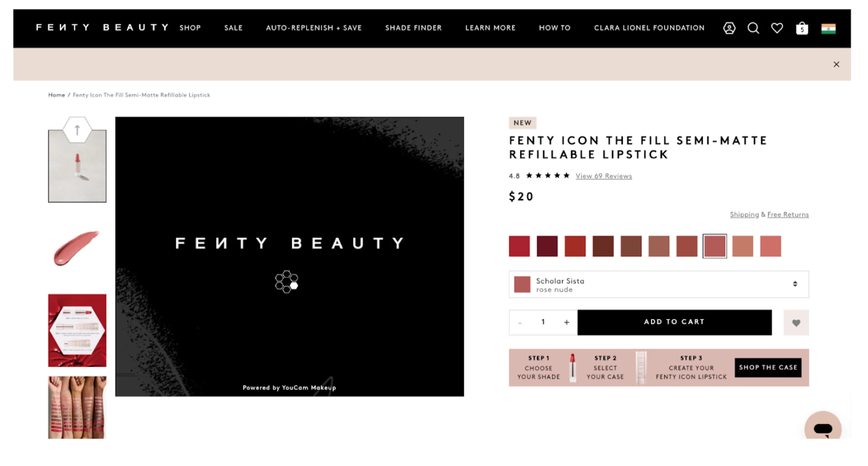Decrease quantity with minus button

coord(520,323)
